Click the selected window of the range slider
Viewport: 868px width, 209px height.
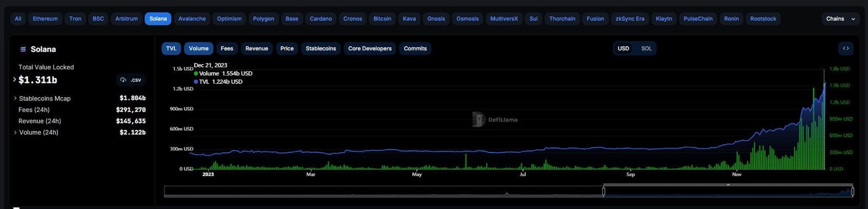728,192
